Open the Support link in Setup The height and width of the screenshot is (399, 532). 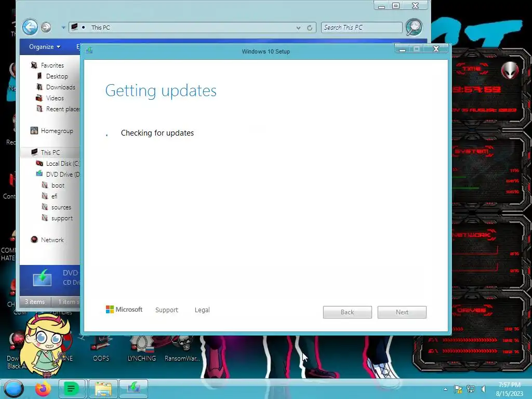pyautogui.click(x=167, y=310)
